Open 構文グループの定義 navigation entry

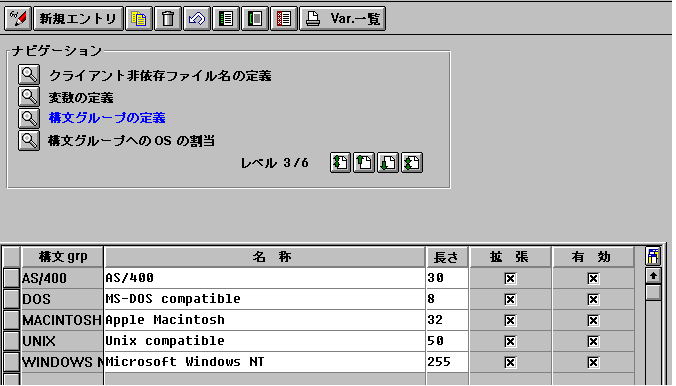point(107,118)
